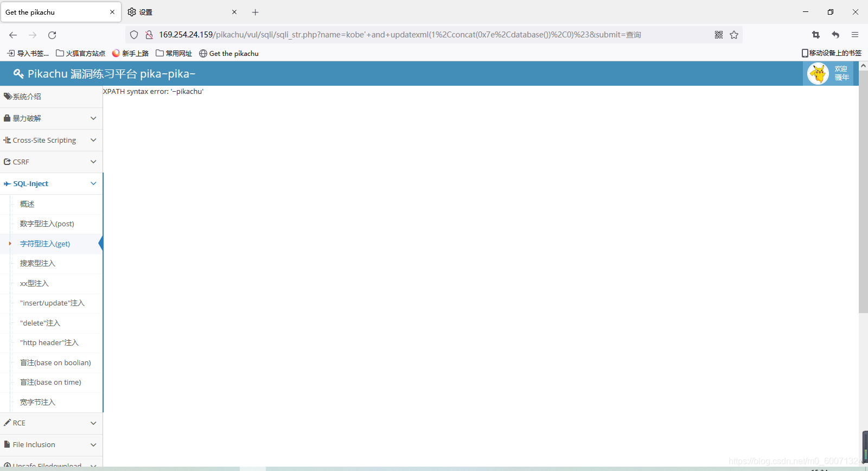This screenshot has height=471, width=868.
Task: Switch to the 设置 tab
Action: coord(182,12)
